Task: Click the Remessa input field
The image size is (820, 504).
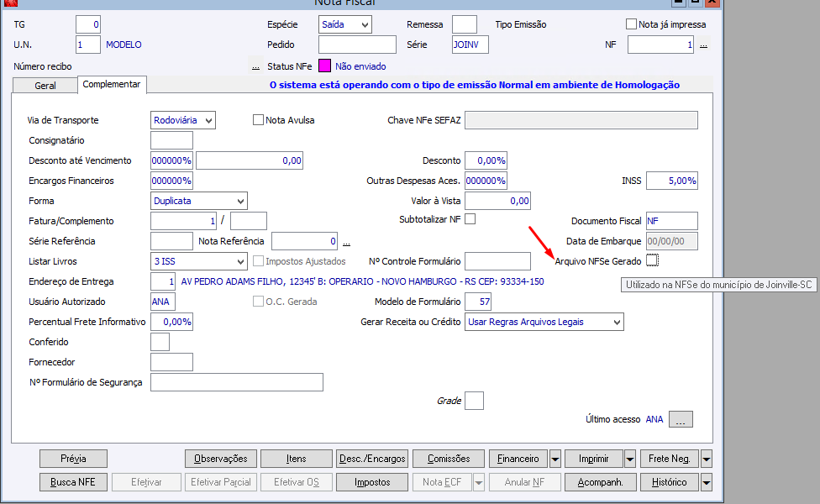Action: point(465,24)
